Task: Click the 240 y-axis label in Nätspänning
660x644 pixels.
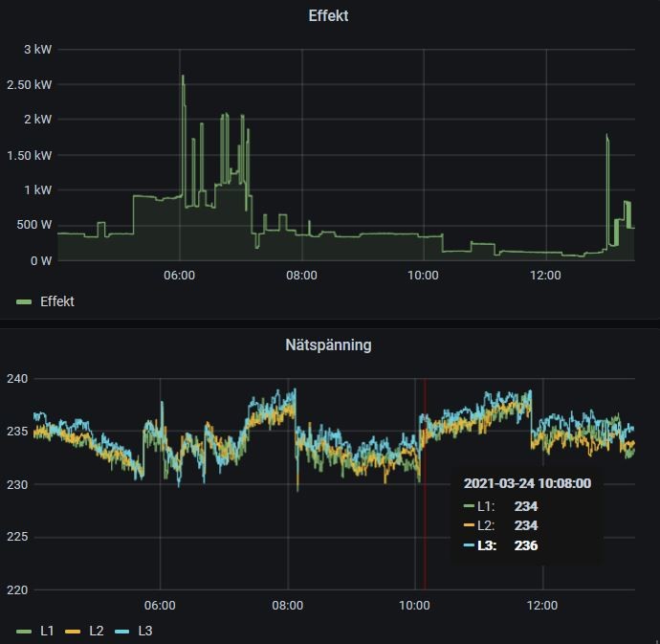Action: pos(19,379)
